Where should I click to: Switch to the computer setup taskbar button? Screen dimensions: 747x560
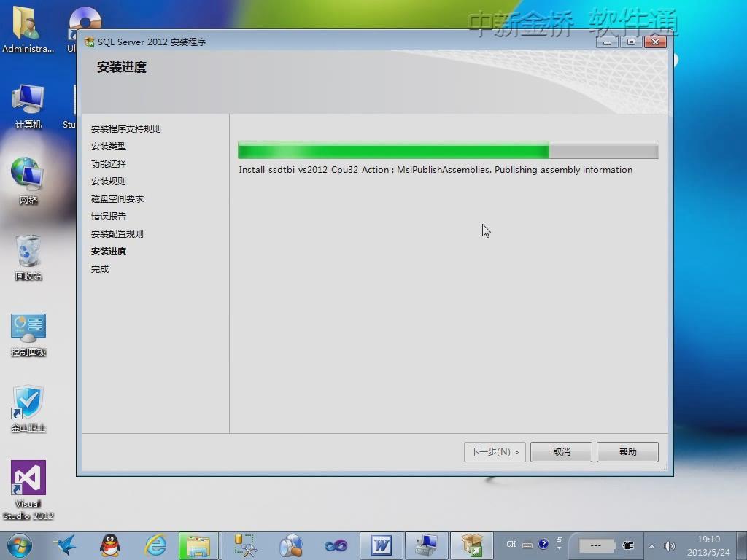(426, 545)
